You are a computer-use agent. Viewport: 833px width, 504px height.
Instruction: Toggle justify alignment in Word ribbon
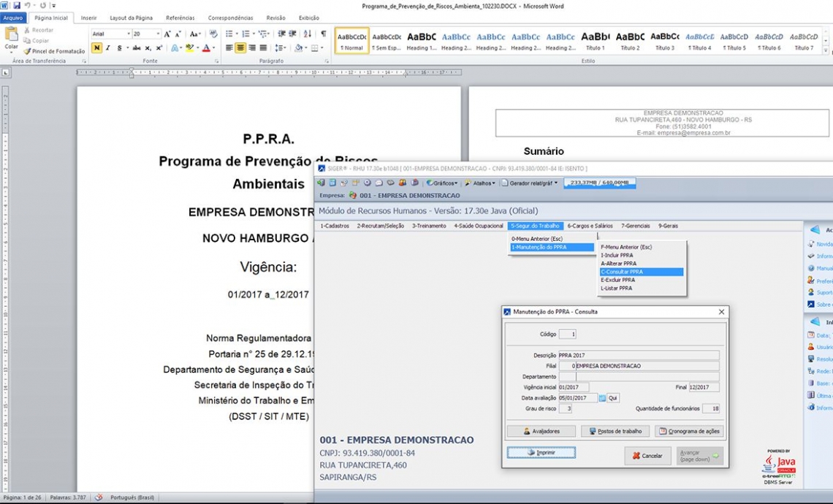click(x=263, y=47)
